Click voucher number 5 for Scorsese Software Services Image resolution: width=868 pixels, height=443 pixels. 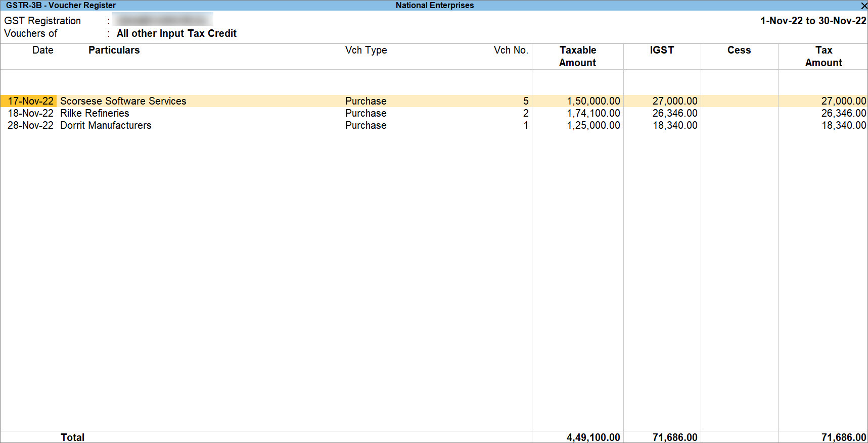click(x=526, y=101)
